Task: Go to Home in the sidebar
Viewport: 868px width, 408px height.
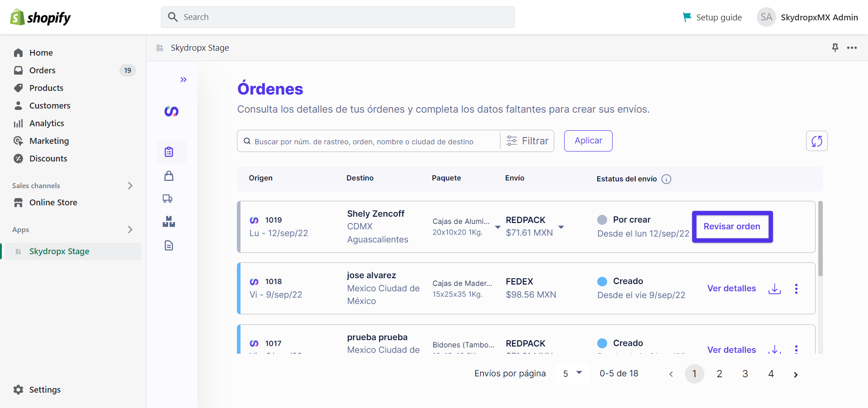Action: coord(41,53)
